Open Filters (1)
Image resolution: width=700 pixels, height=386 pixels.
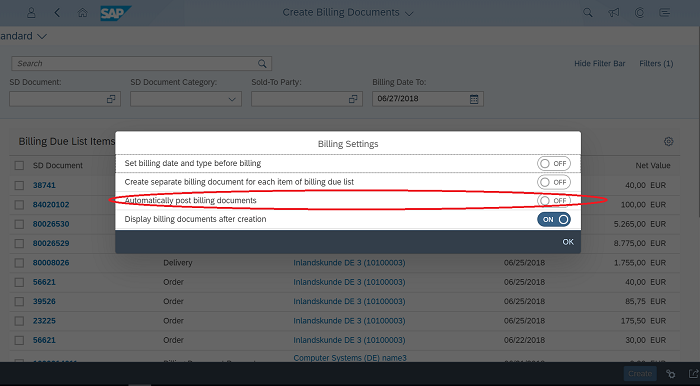coord(656,64)
